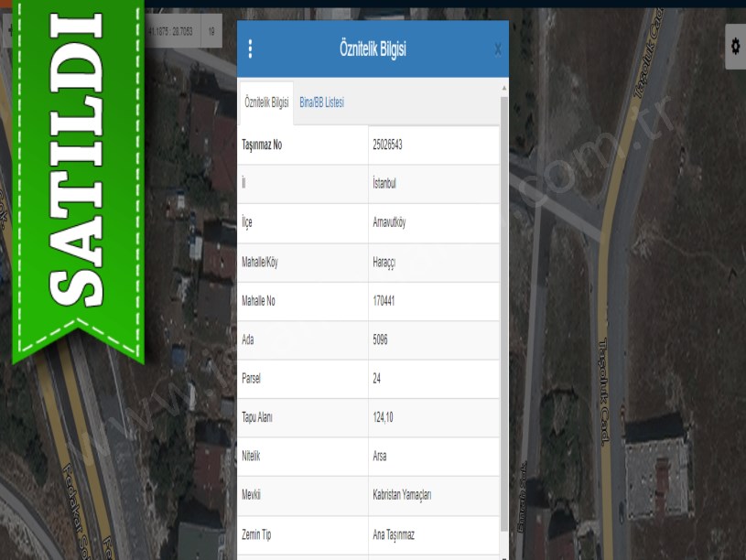746x560 pixels.
Task: Close the Öznitelik Bilgisi panel
Action: (497, 49)
